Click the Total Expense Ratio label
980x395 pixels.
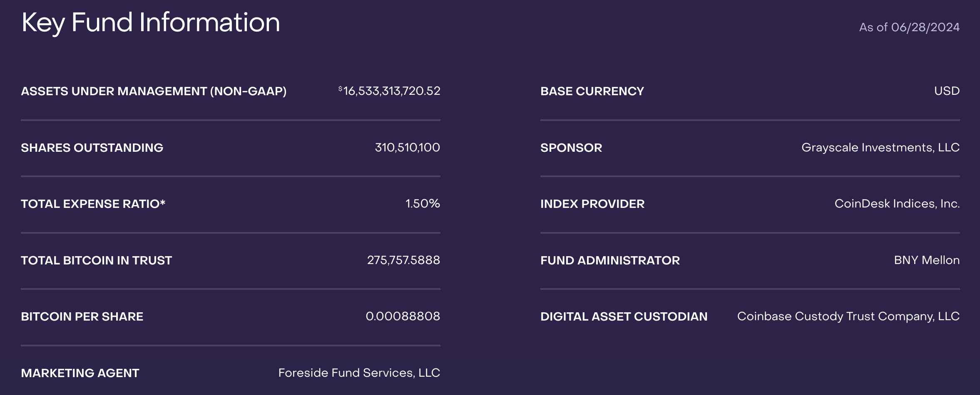93,204
